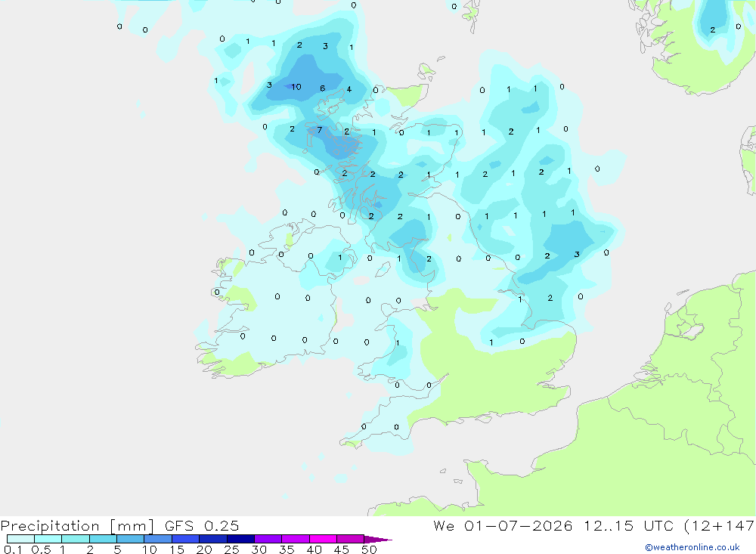Click the '0.1' legend scale label
Screen dimensions: 756x554
[13, 549]
